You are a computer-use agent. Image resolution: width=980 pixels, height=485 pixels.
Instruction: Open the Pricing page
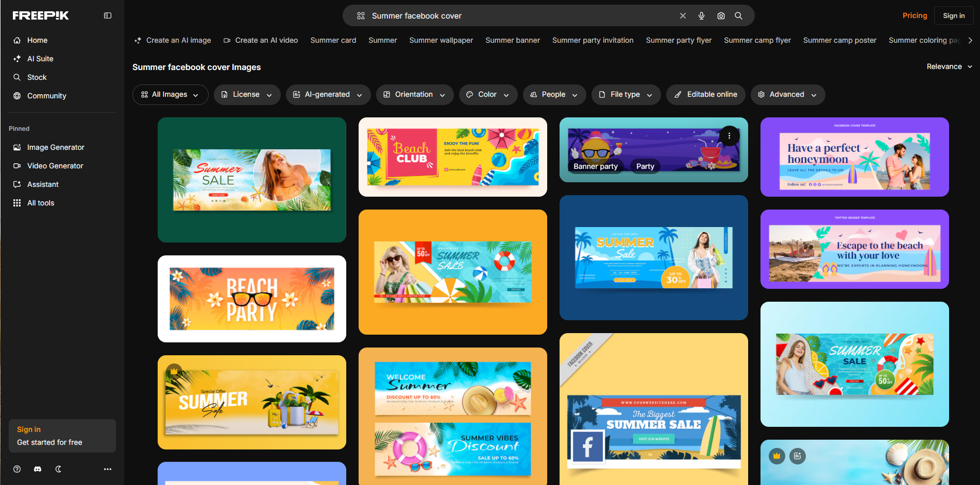point(915,15)
